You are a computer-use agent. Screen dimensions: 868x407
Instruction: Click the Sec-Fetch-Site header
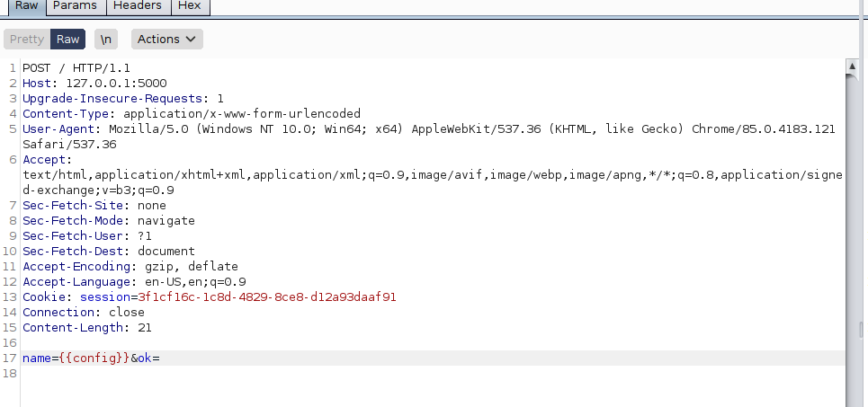tap(73, 206)
